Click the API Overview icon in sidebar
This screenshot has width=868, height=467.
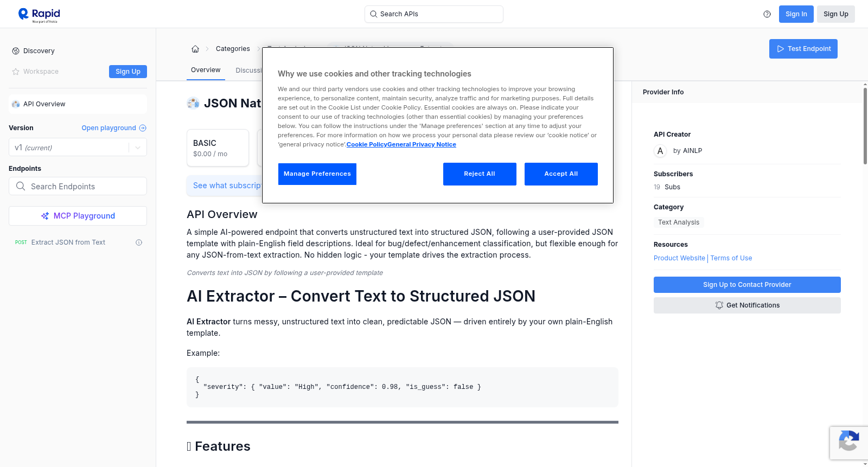pos(16,104)
